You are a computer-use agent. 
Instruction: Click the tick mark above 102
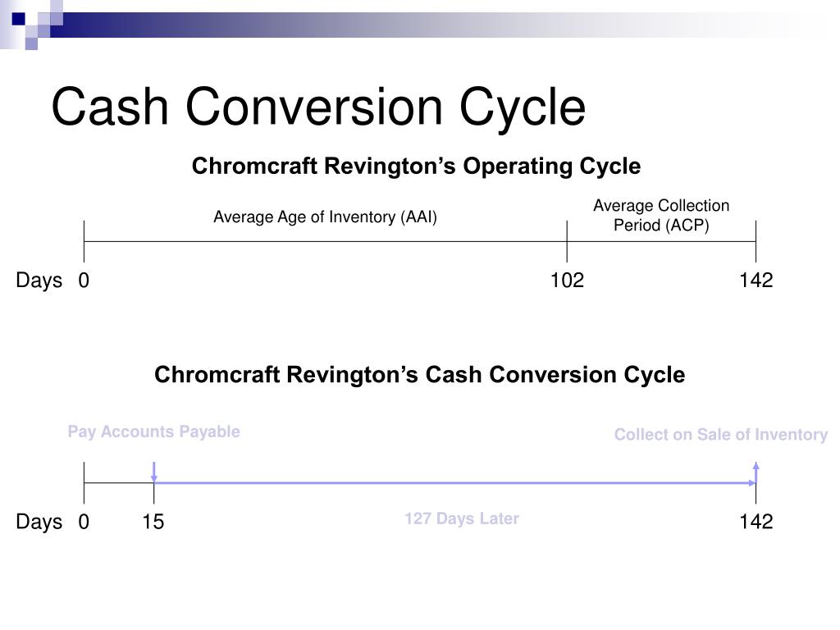(x=567, y=241)
